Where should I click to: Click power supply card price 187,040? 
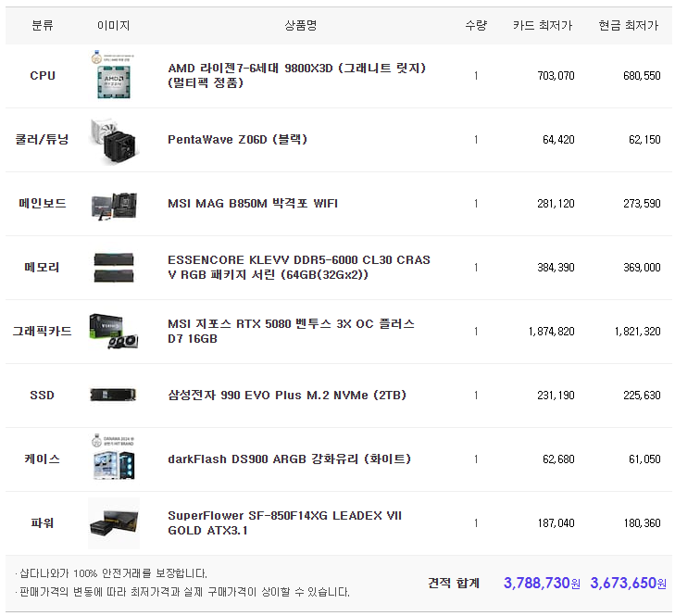click(556, 523)
